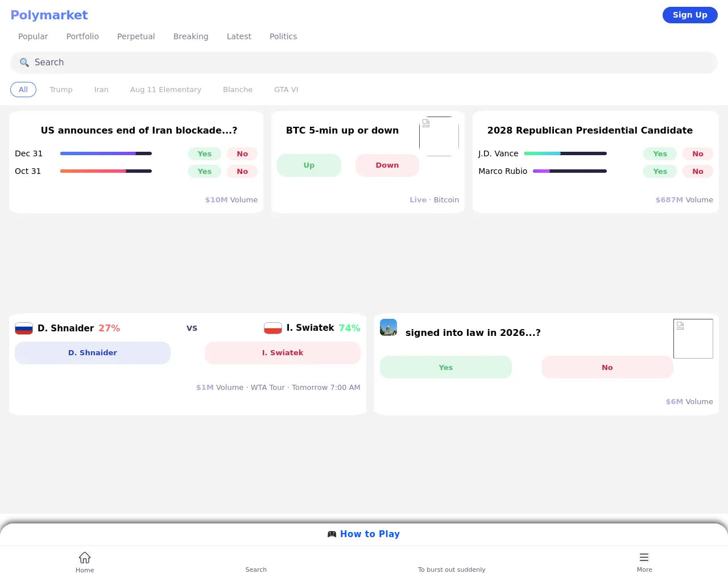The image size is (728, 582).
Task: Click the Search input field
Action: [364, 63]
